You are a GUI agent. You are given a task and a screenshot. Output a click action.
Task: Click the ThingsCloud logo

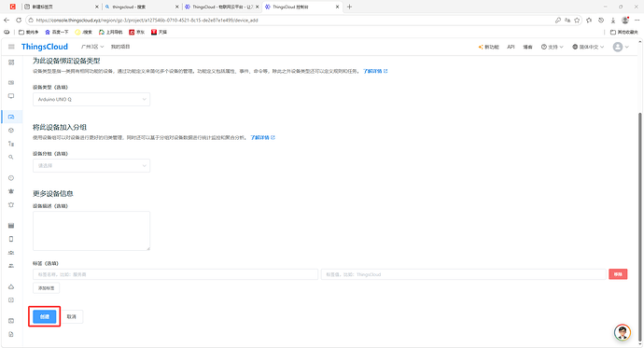(x=45, y=47)
